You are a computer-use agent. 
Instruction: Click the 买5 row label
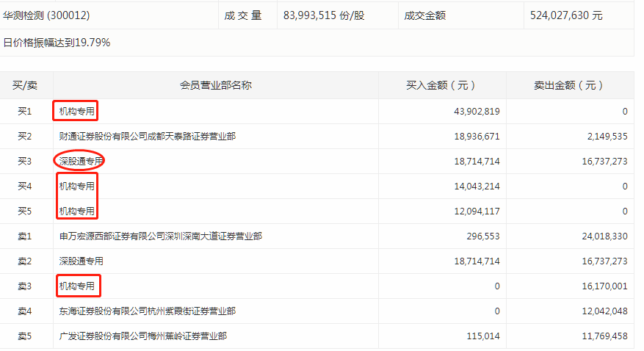(25, 211)
